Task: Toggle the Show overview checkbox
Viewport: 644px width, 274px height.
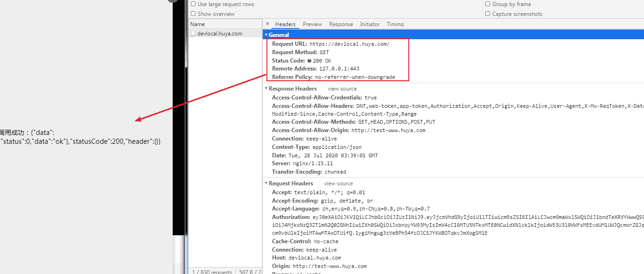Action: (x=193, y=14)
